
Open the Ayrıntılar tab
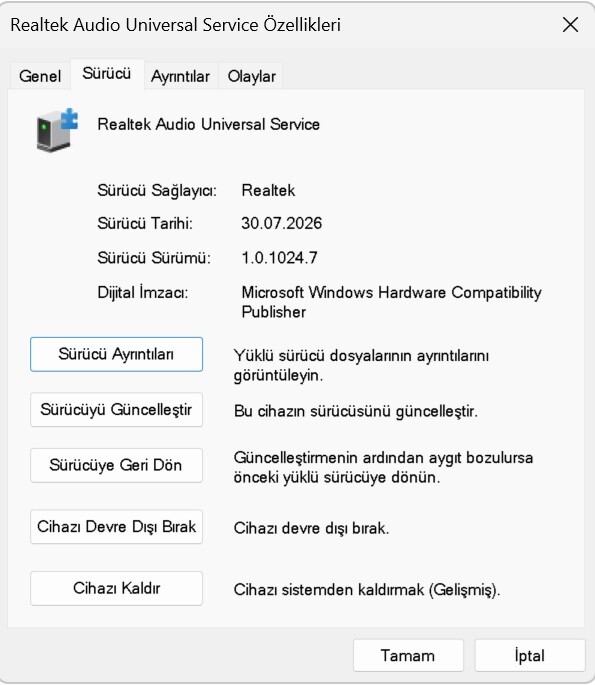pos(180,76)
